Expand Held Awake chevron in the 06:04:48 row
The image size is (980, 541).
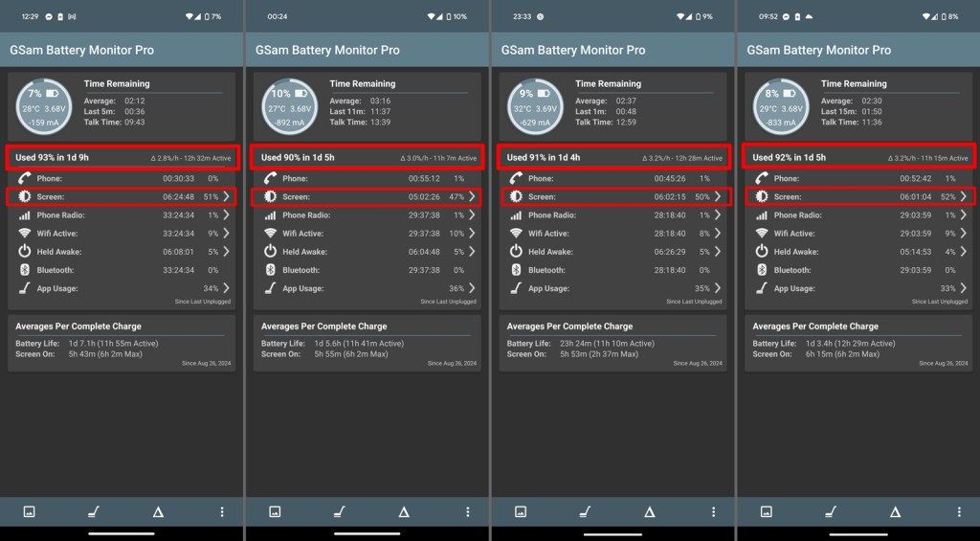(x=472, y=252)
